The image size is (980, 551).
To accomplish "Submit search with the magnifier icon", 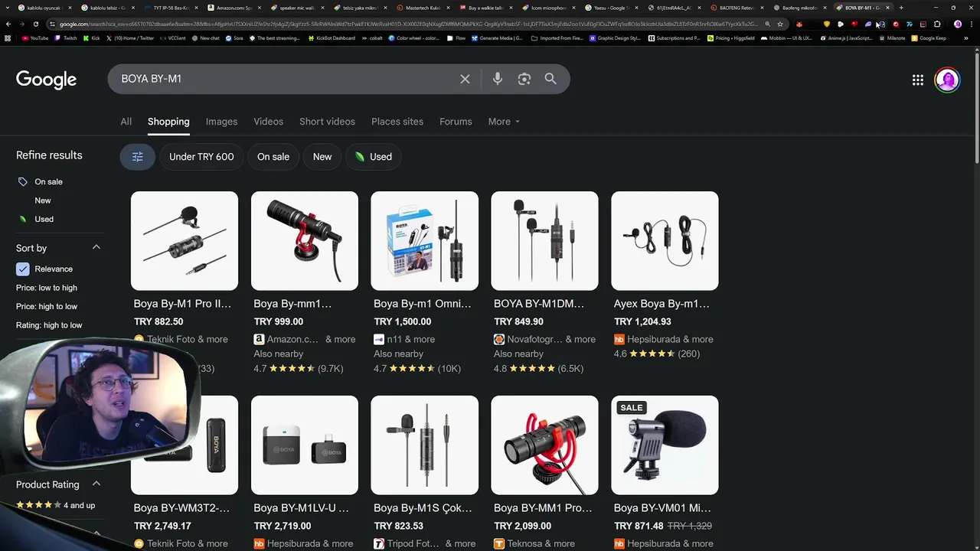I will coord(550,79).
